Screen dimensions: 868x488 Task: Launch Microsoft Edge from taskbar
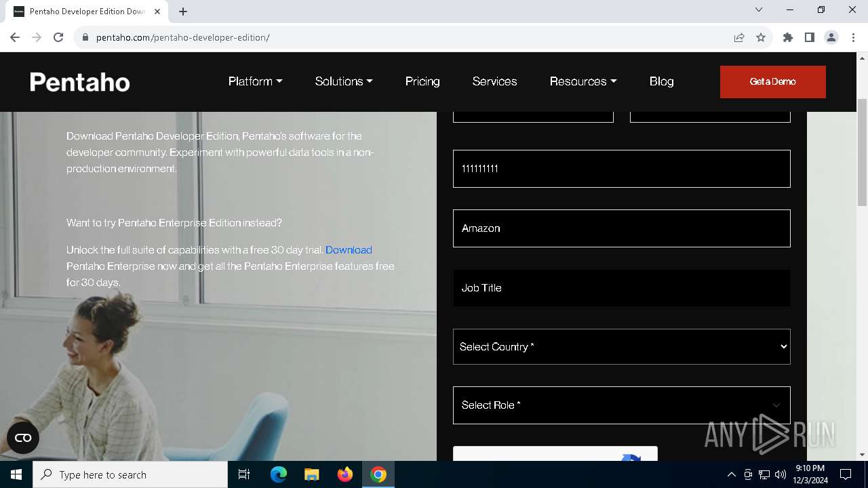(x=279, y=474)
